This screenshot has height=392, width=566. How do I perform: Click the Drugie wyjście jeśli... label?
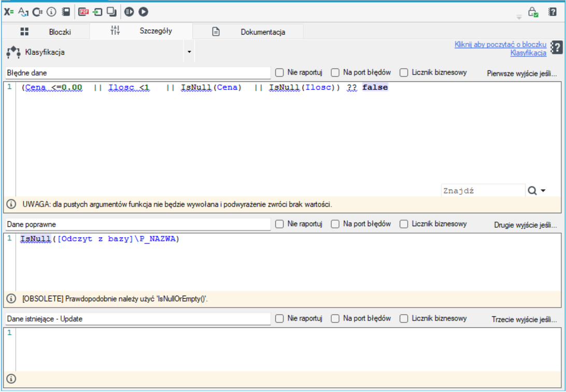[x=525, y=225]
